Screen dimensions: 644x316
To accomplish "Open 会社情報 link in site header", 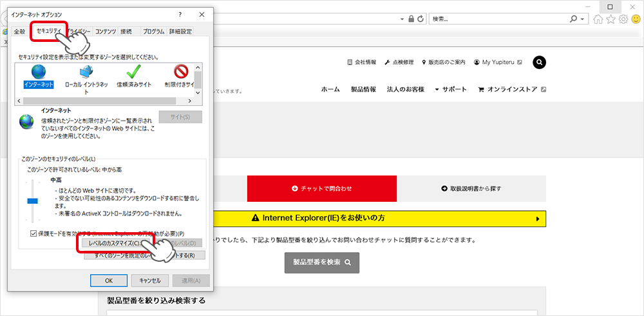I will tap(361, 63).
